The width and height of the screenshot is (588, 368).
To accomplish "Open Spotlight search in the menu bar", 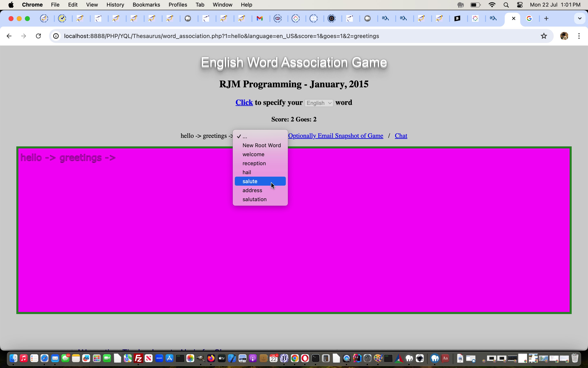I will [x=506, y=5].
